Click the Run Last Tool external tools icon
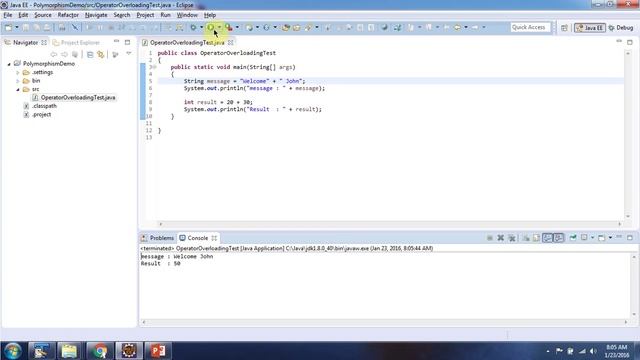The width and height of the screenshot is (640, 360). (x=229, y=27)
